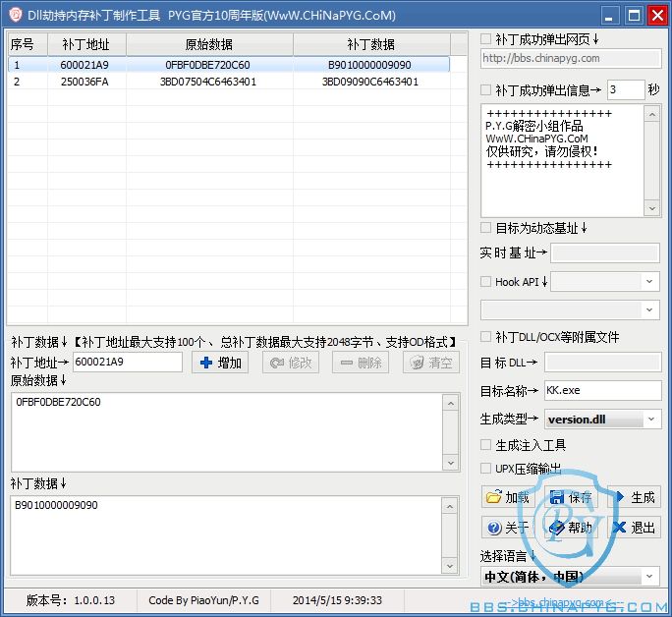Click the 原始数据 text area

(227, 432)
